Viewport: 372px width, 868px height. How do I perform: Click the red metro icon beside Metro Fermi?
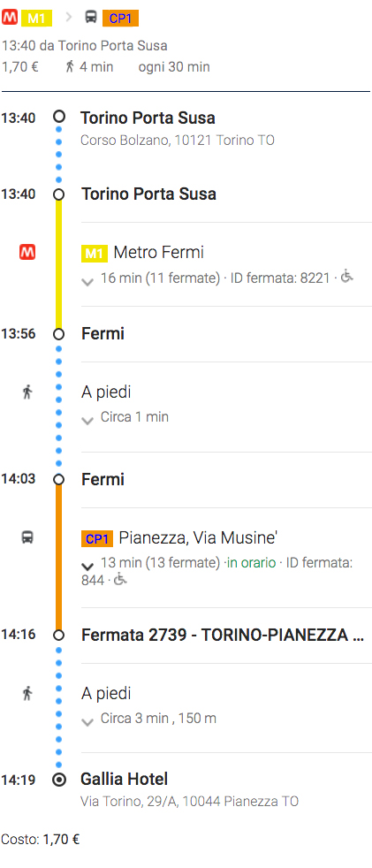pos(27,253)
